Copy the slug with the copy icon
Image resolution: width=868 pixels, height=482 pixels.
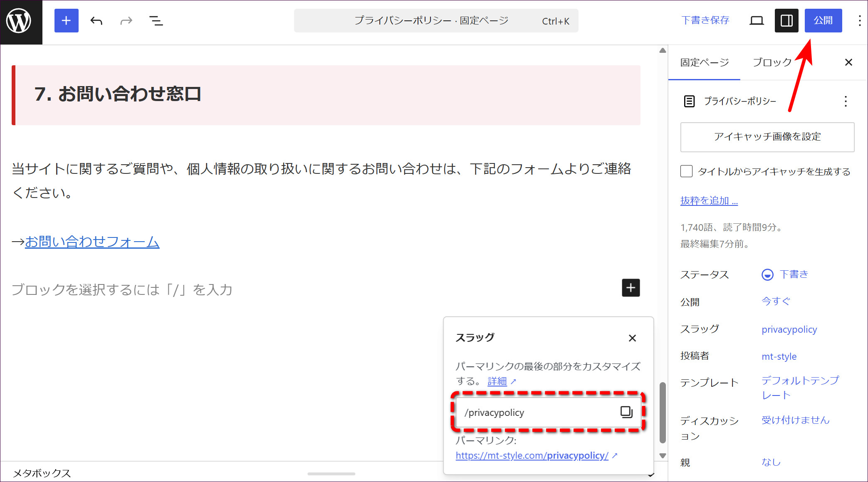coord(626,412)
